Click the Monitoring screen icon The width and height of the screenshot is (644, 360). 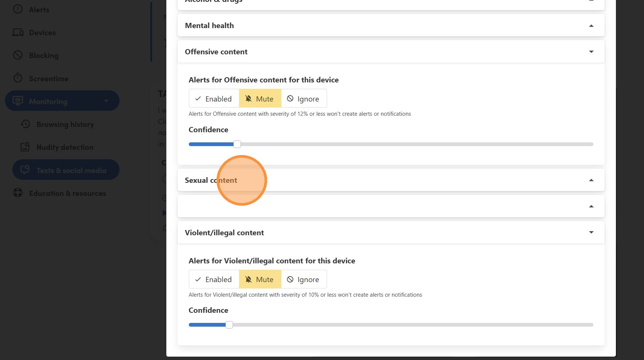[x=18, y=101]
